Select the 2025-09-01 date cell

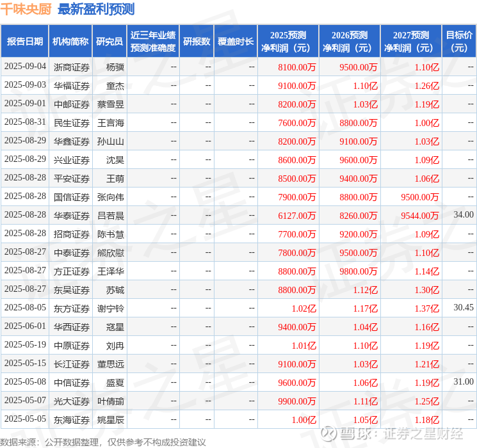tap(25, 104)
